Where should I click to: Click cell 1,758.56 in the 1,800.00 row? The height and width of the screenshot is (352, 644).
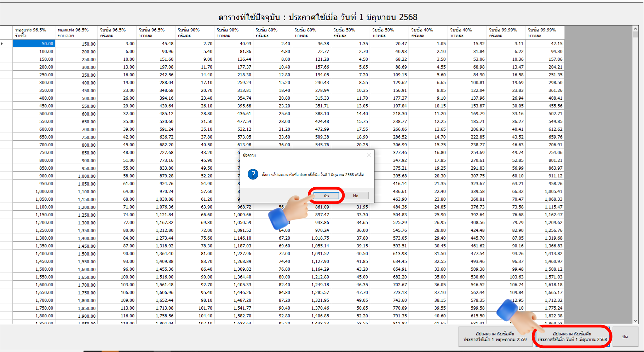click(x=156, y=316)
